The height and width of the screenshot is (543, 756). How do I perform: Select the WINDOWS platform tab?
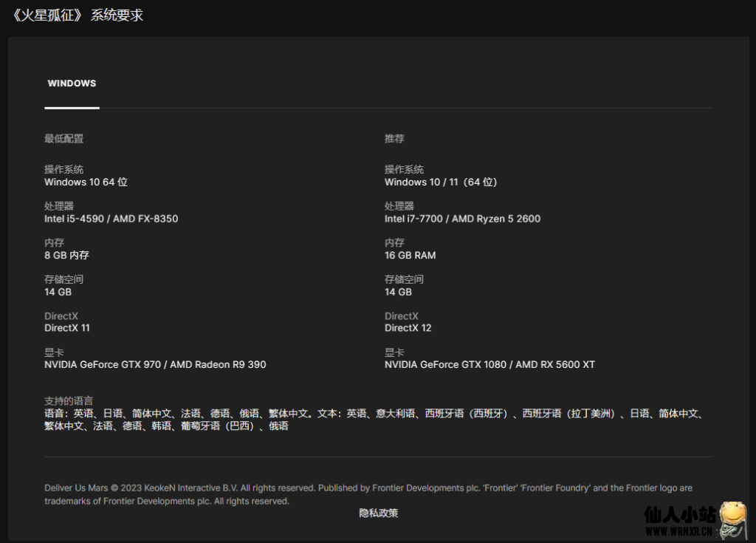pyautogui.click(x=72, y=83)
